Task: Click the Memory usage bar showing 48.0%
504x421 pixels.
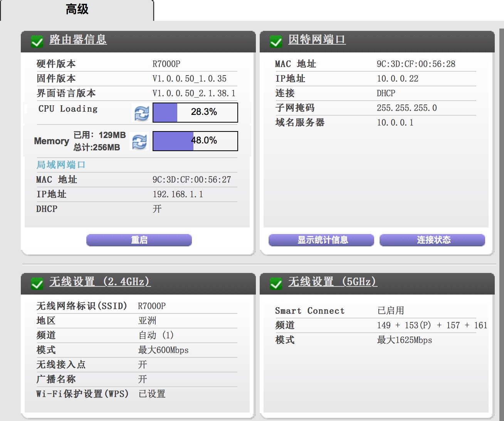Action: [x=195, y=141]
